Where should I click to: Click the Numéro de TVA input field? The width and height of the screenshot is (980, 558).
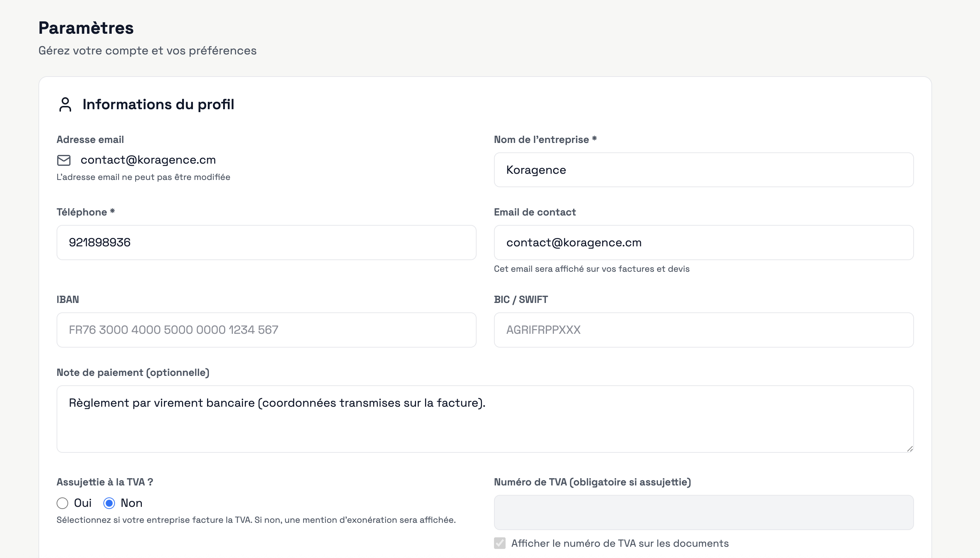click(703, 512)
